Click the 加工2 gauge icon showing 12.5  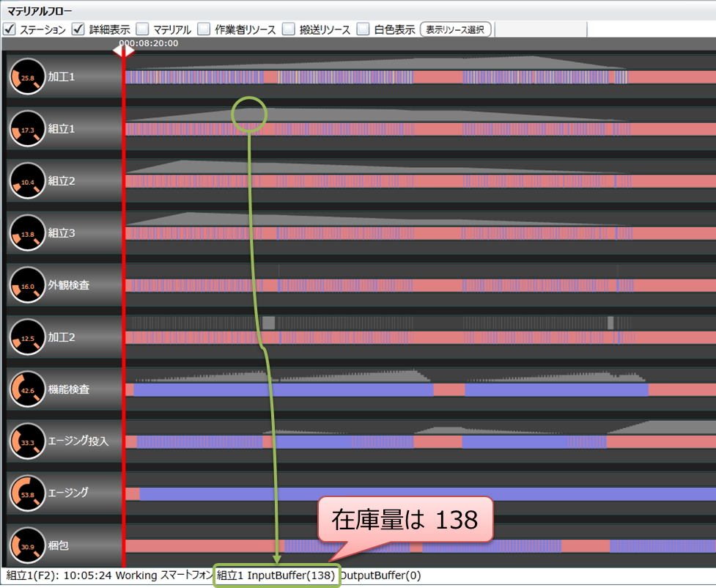tap(27, 337)
